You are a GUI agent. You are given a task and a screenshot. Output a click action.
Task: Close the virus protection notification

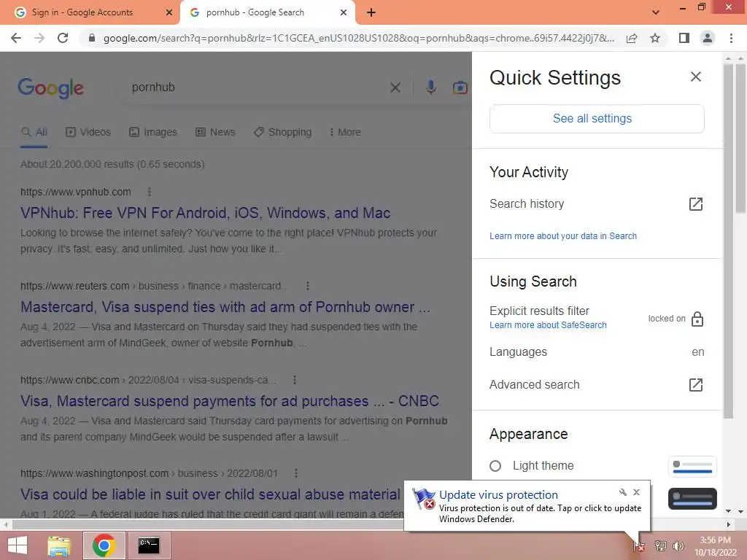point(636,492)
